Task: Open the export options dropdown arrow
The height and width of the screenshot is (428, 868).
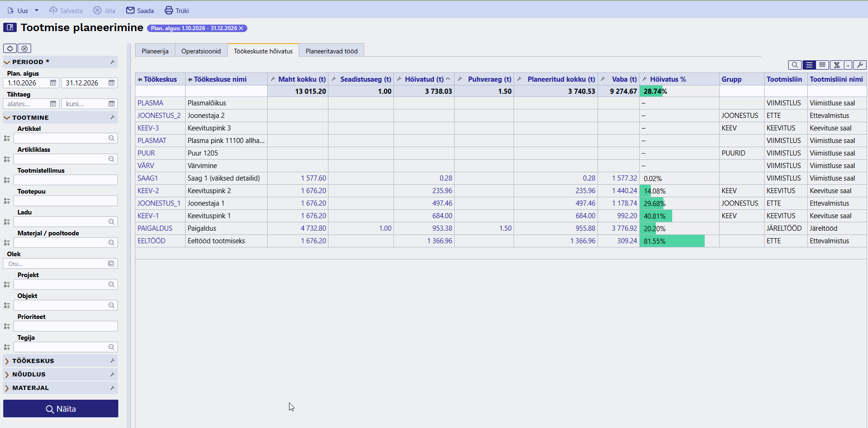Action: click(848, 65)
